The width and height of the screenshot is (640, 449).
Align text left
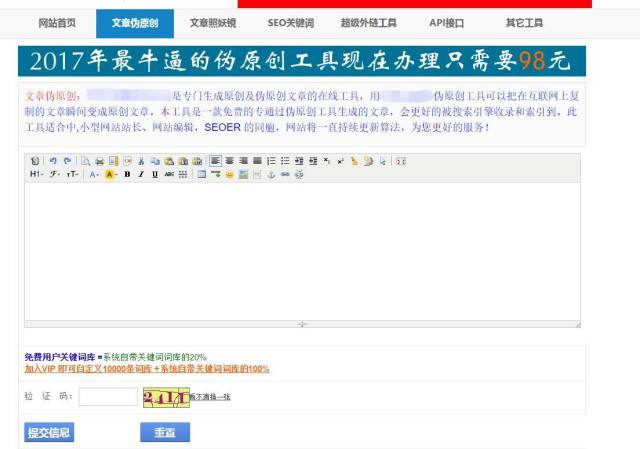click(216, 161)
